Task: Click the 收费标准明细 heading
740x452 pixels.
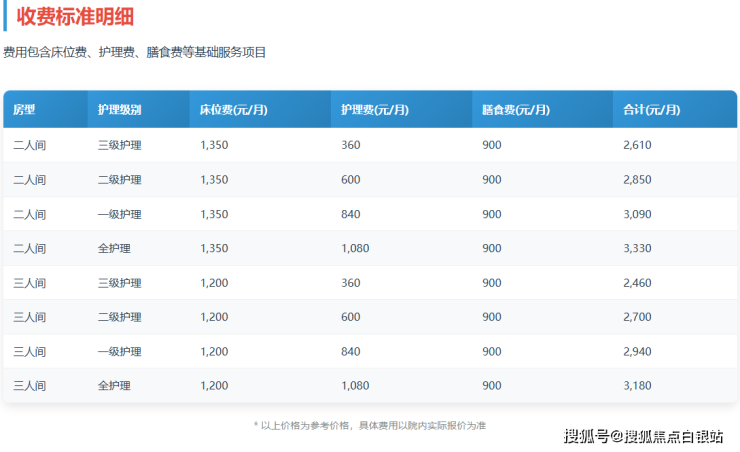Action: 76,17
